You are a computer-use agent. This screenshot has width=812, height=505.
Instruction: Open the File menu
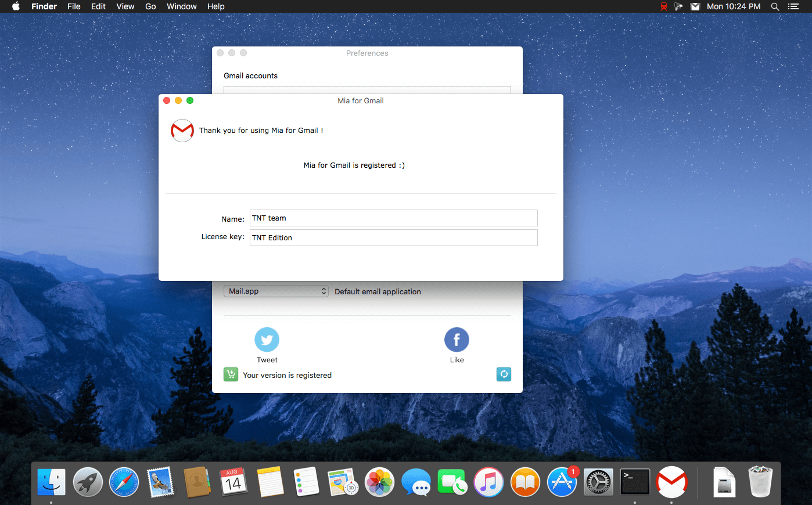tap(74, 6)
